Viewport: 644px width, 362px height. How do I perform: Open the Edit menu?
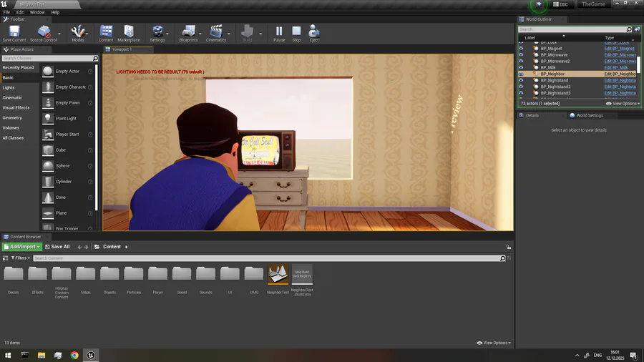point(20,12)
